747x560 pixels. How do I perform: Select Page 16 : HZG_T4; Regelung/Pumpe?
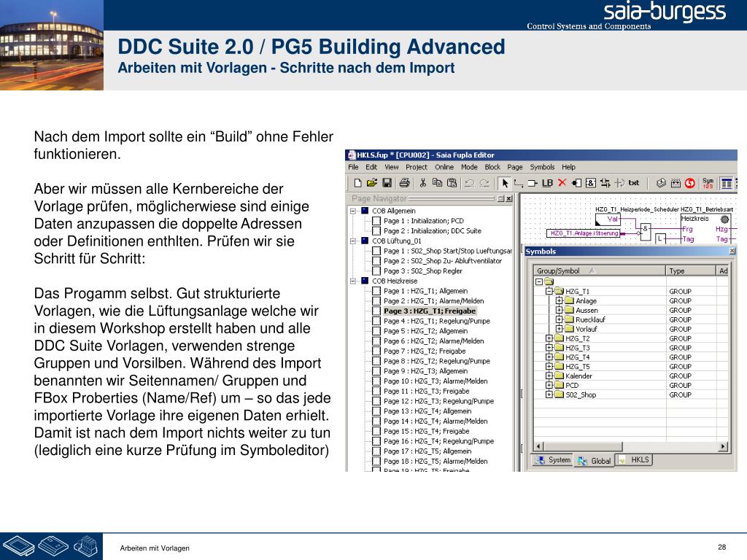438,441
